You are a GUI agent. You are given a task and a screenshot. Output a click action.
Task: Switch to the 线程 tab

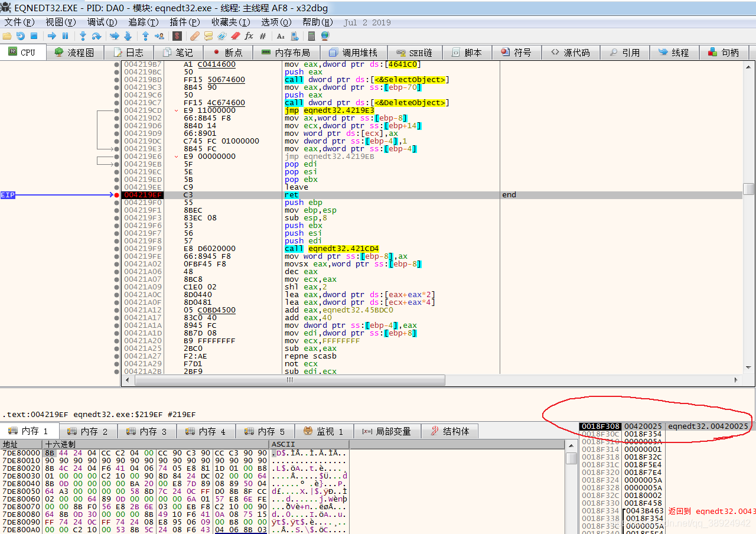[674, 53]
